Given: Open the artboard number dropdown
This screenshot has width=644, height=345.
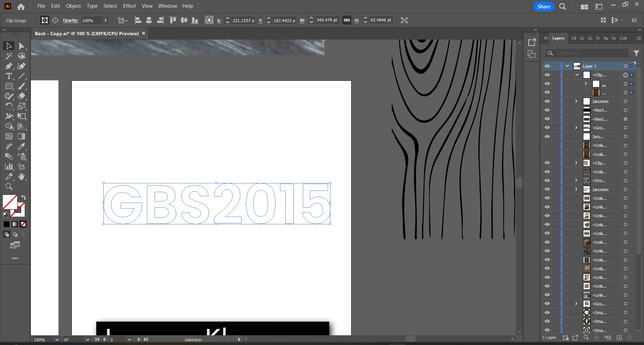Looking at the screenshot, I should click(129, 340).
